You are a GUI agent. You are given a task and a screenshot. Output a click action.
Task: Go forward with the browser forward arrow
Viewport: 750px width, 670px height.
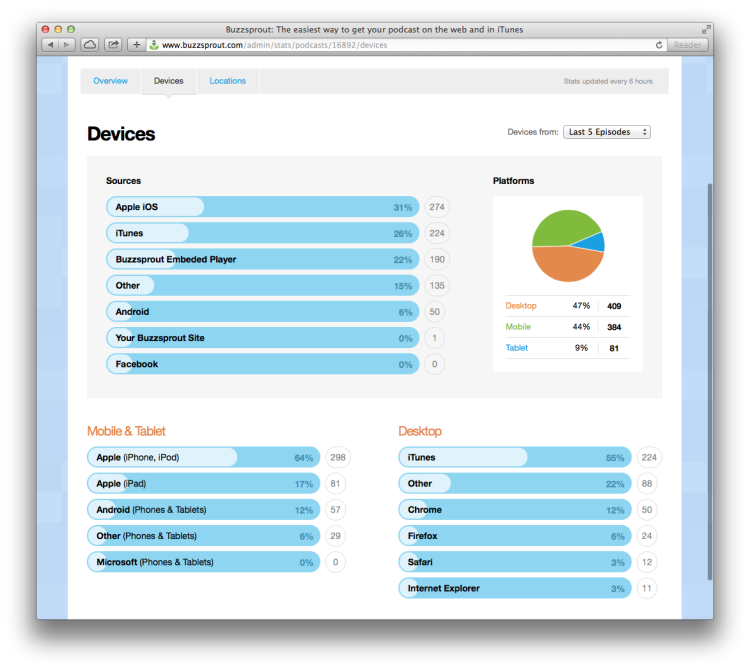(66, 45)
